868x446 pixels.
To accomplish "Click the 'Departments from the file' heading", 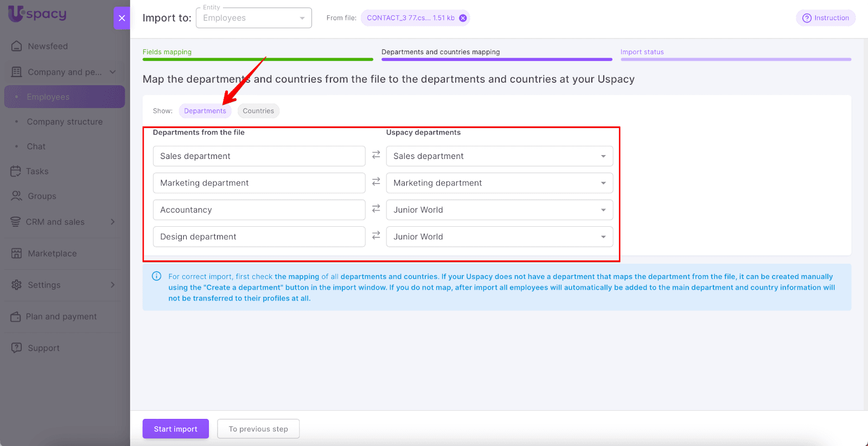I will 199,132.
